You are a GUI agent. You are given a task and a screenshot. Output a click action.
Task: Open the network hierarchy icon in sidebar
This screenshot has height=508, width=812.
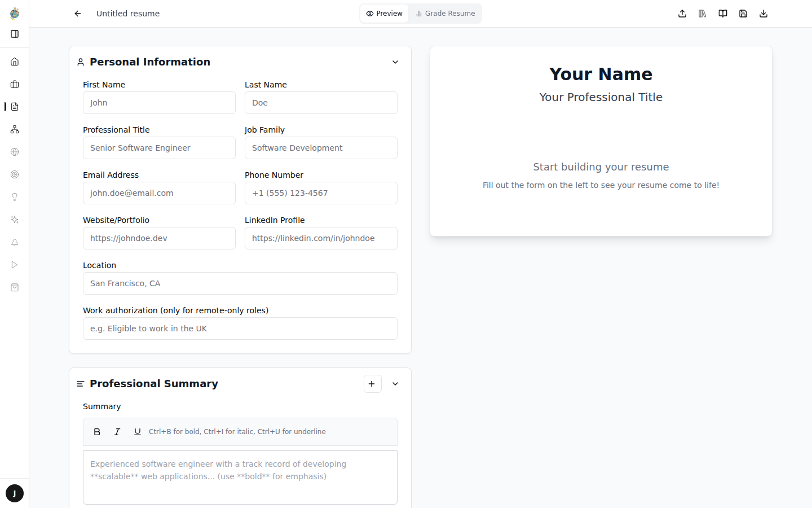click(x=15, y=129)
